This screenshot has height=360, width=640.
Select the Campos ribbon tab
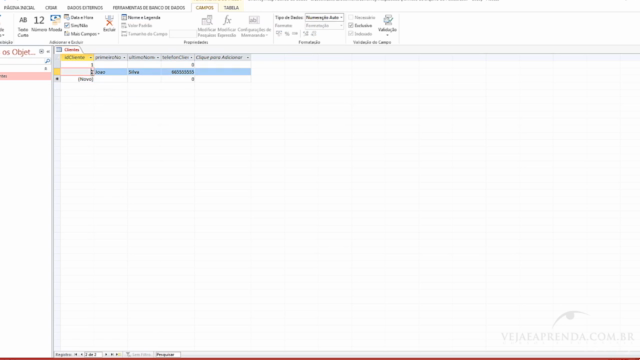pyautogui.click(x=204, y=8)
